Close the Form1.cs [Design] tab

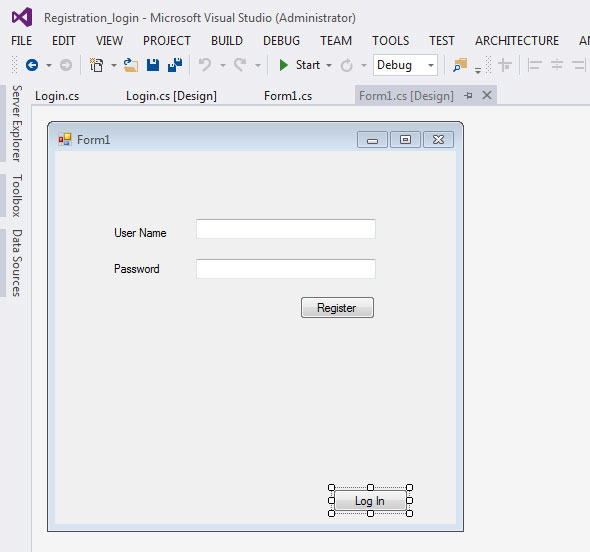pyautogui.click(x=487, y=95)
